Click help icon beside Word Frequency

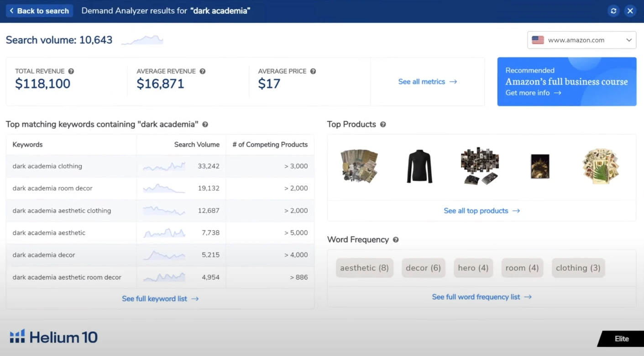pyautogui.click(x=396, y=240)
